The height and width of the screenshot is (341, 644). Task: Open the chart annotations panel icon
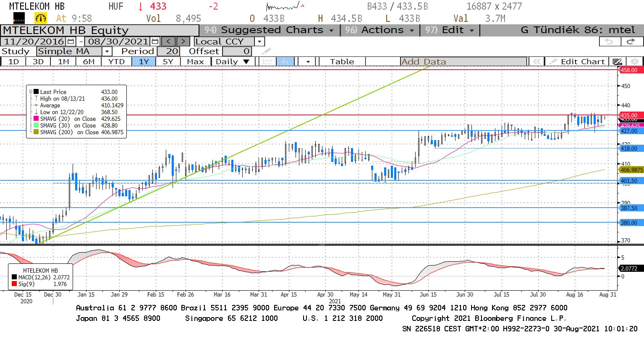[x=617, y=62]
